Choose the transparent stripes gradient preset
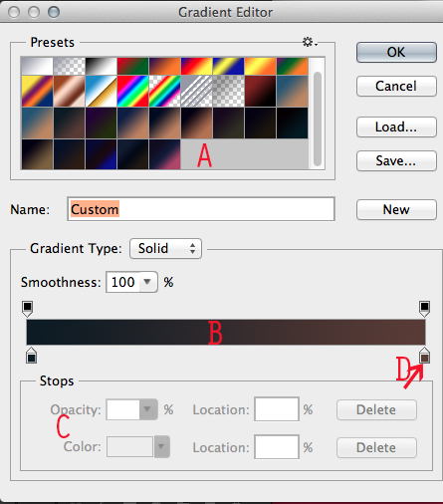Screen dimensions: 443x504 point(196,91)
